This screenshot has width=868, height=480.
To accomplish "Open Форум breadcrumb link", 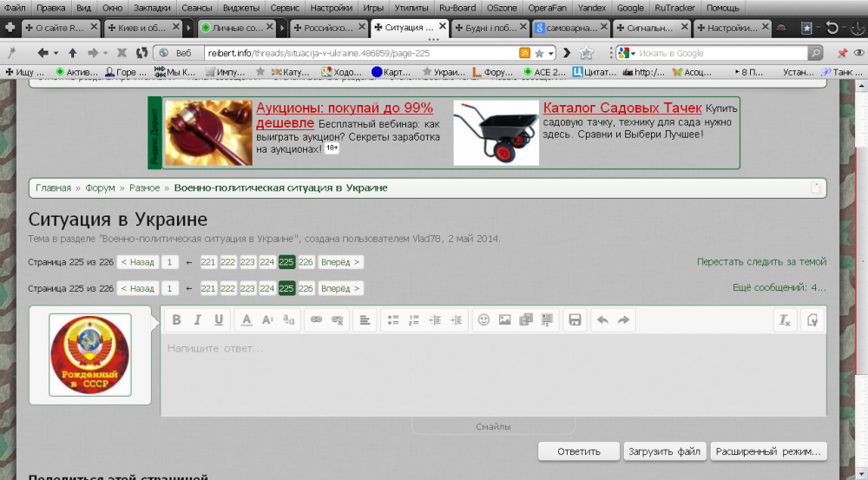I will click(x=100, y=187).
